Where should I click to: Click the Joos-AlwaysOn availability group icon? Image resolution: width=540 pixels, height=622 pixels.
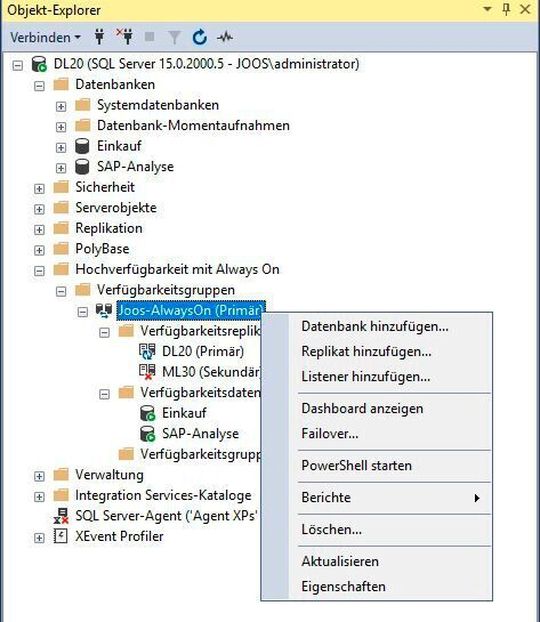coord(104,311)
